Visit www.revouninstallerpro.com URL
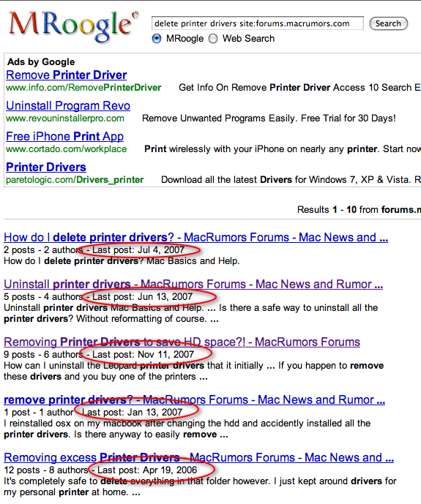Screen dimensions: 421x504 click(x=65, y=119)
